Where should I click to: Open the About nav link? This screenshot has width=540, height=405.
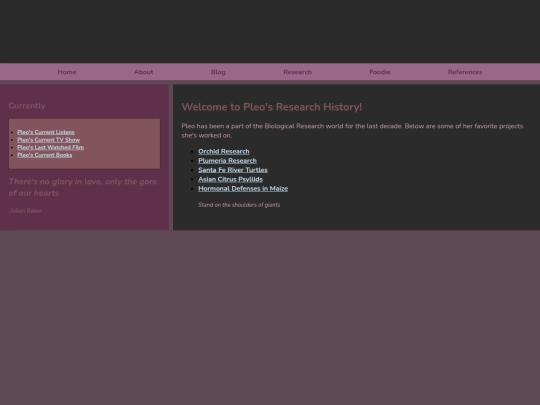tap(143, 72)
